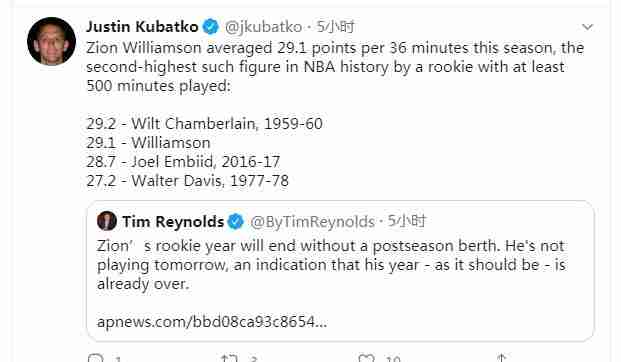The height and width of the screenshot is (362, 621).
Task: Expand the tweet options chevron menu
Action: pyautogui.click(x=587, y=27)
